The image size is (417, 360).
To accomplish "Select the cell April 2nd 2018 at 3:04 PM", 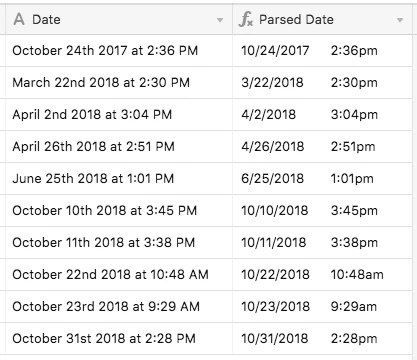I will click(119, 115).
